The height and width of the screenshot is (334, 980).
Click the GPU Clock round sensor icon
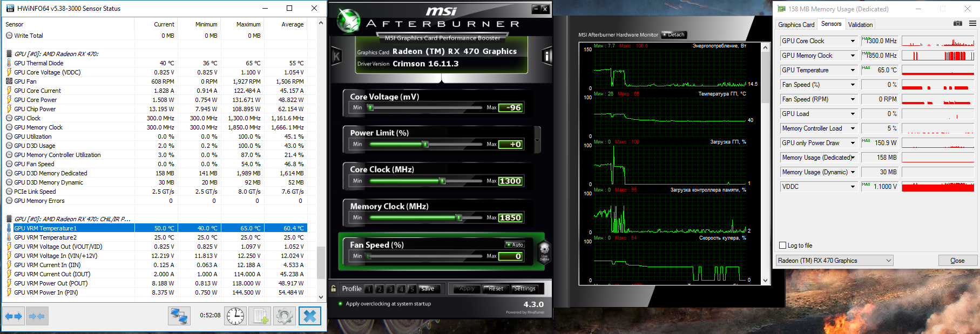click(9, 118)
